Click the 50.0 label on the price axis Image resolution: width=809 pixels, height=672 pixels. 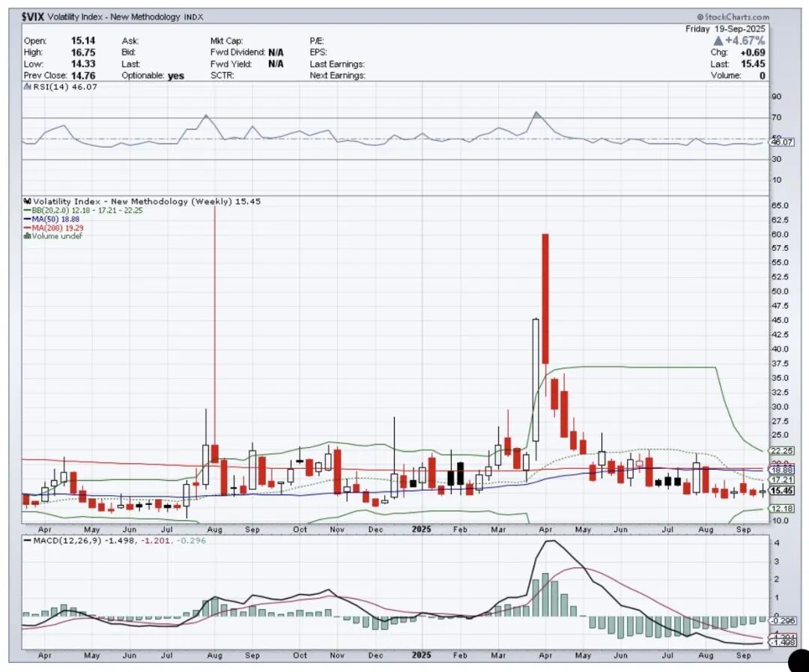(x=780, y=291)
